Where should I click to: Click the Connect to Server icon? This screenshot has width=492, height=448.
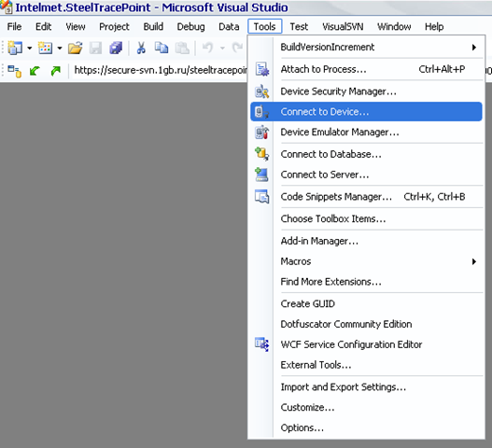pyautogui.click(x=262, y=175)
